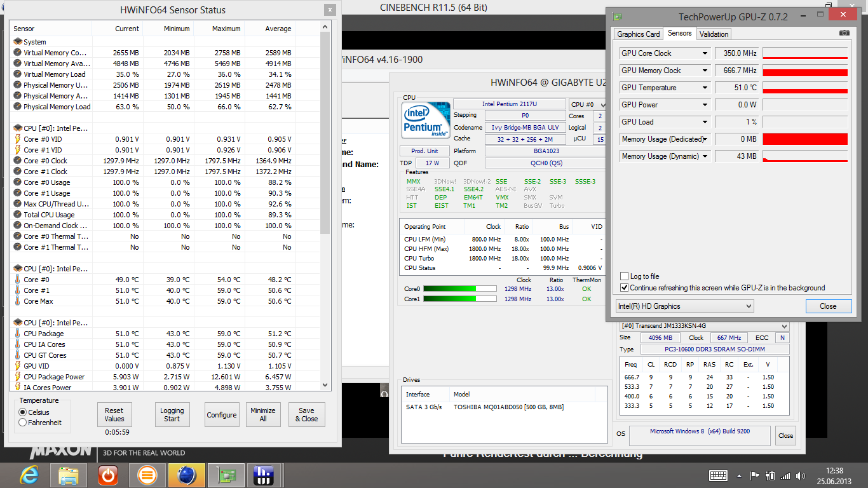Click the Save & Close button
The image size is (868, 488).
(306, 415)
